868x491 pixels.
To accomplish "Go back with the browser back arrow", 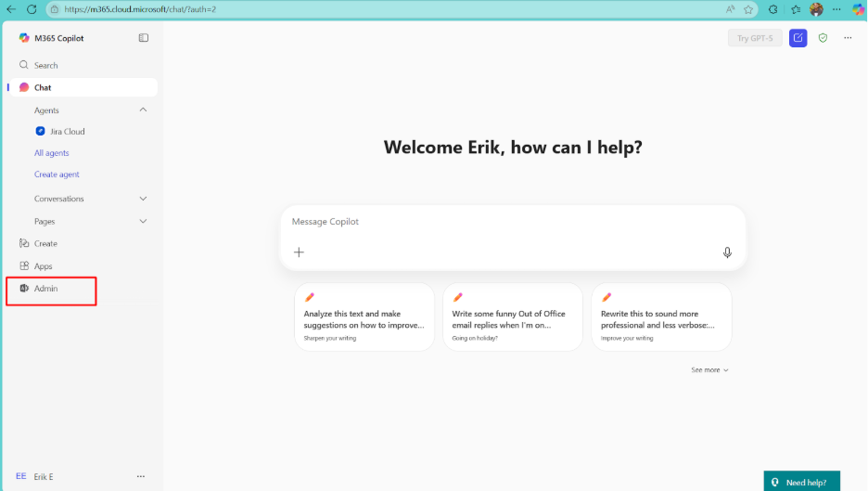I will point(11,9).
